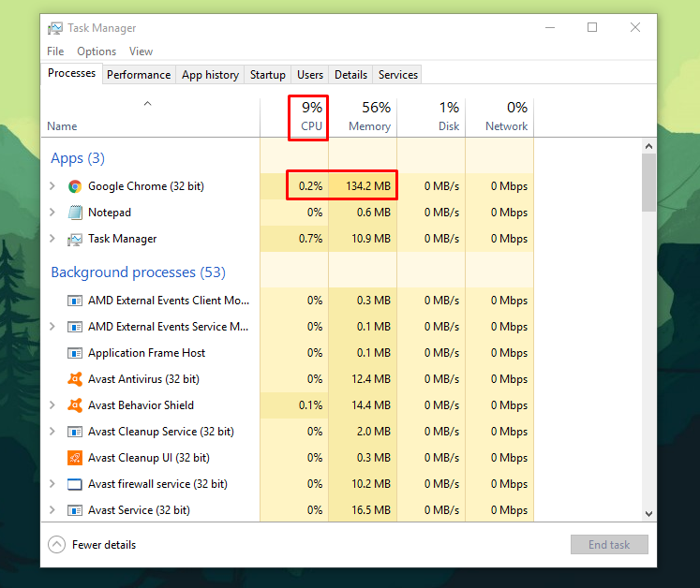Click the Application Frame Host icon

[x=75, y=353]
